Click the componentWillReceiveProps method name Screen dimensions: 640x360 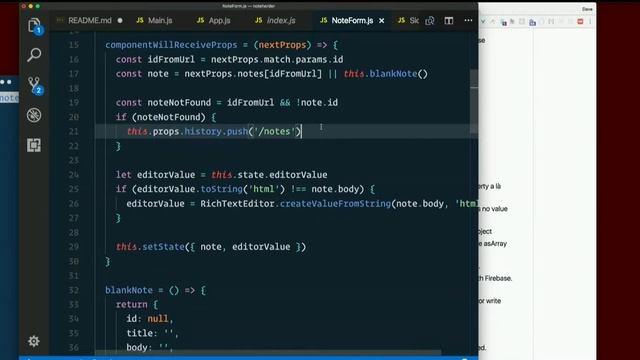point(171,45)
